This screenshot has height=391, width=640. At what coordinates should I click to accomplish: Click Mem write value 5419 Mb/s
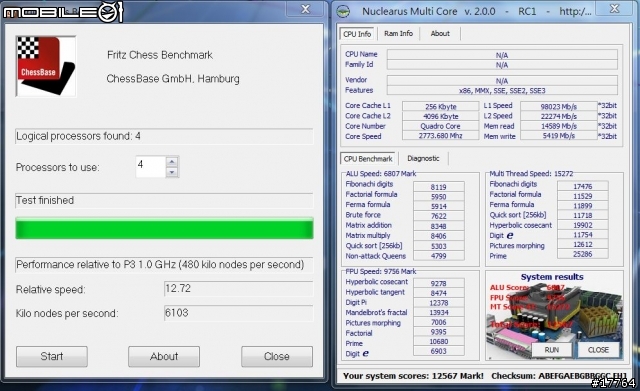tap(559, 136)
